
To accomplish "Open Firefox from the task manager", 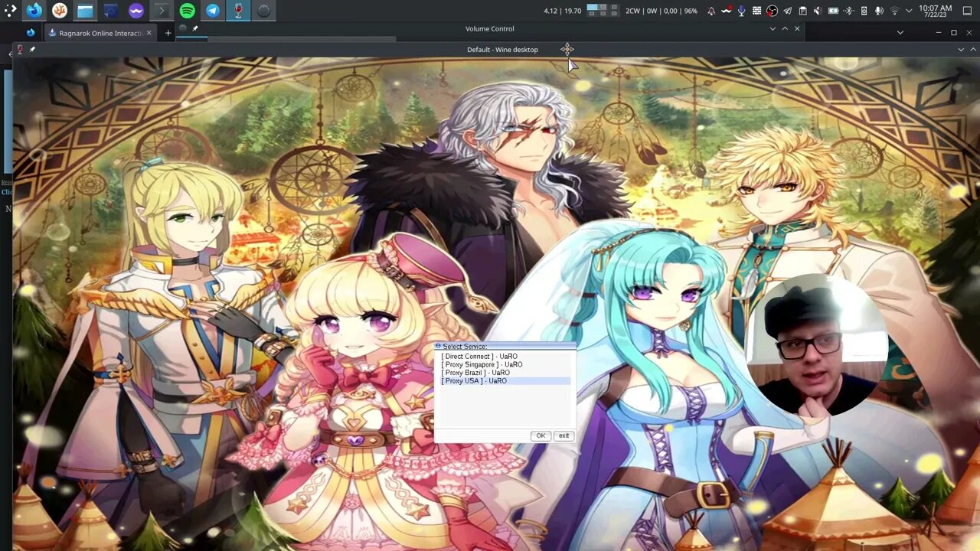I will 34,11.
